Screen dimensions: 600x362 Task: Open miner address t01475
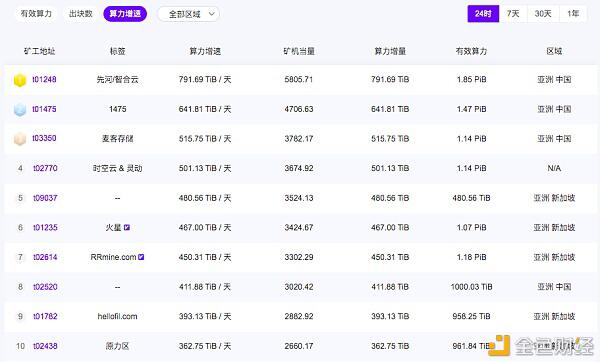point(44,109)
